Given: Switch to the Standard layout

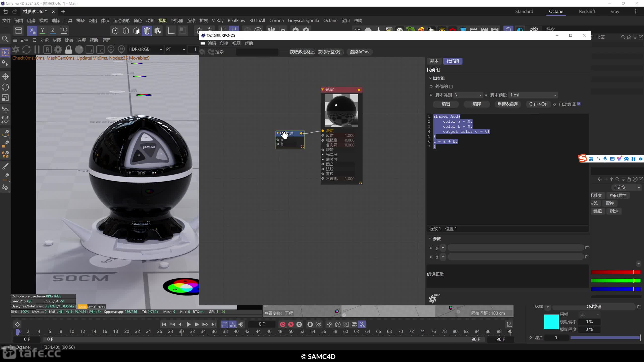Looking at the screenshot, I should tap(524, 11).
